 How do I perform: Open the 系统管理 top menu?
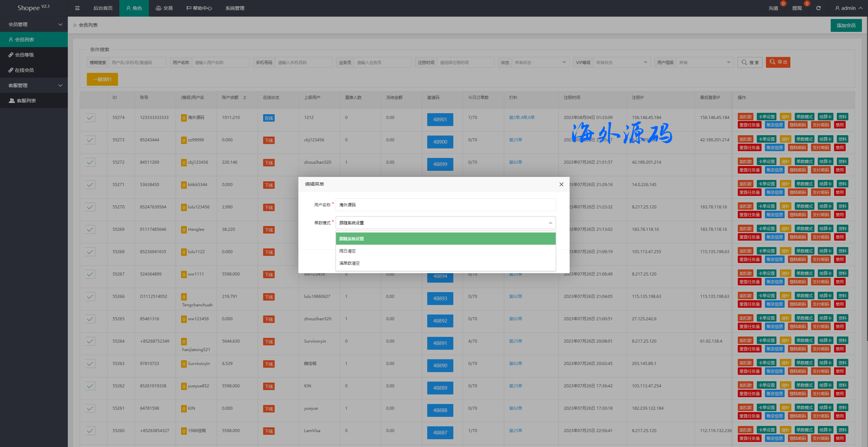tap(235, 8)
